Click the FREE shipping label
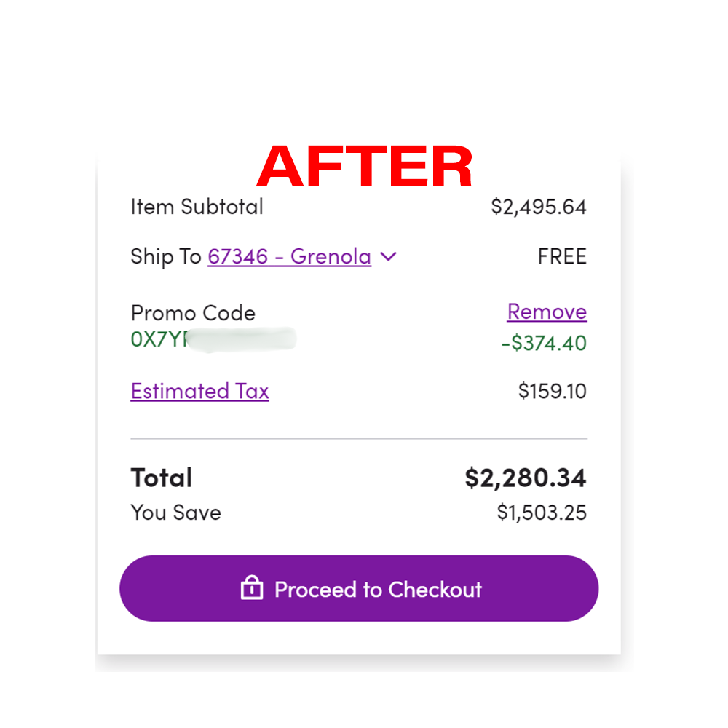 pyautogui.click(x=562, y=256)
